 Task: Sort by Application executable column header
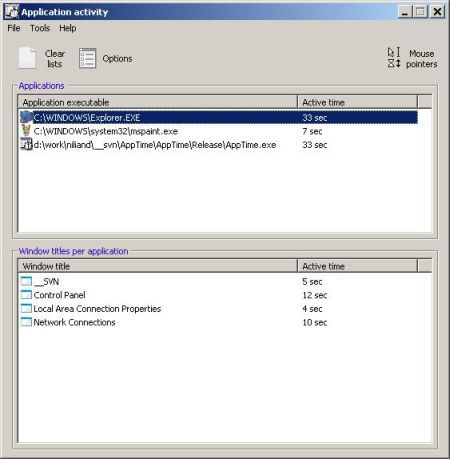click(x=157, y=102)
